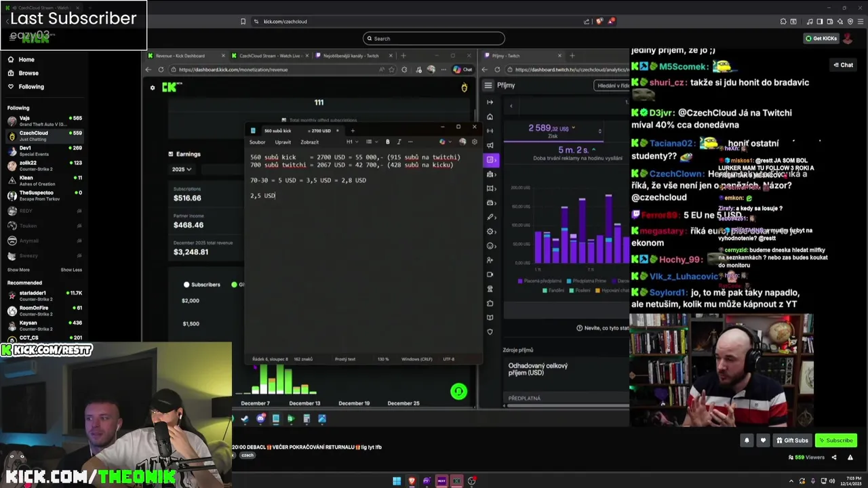
Task: Toggle italic formatting in Notepad
Action: click(399, 142)
